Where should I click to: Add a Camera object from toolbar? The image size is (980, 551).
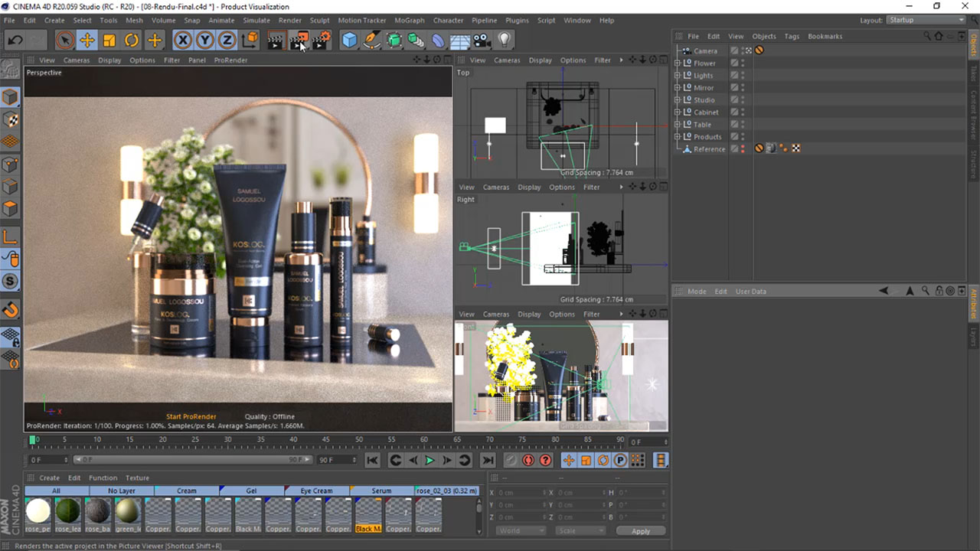(x=482, y=41)
